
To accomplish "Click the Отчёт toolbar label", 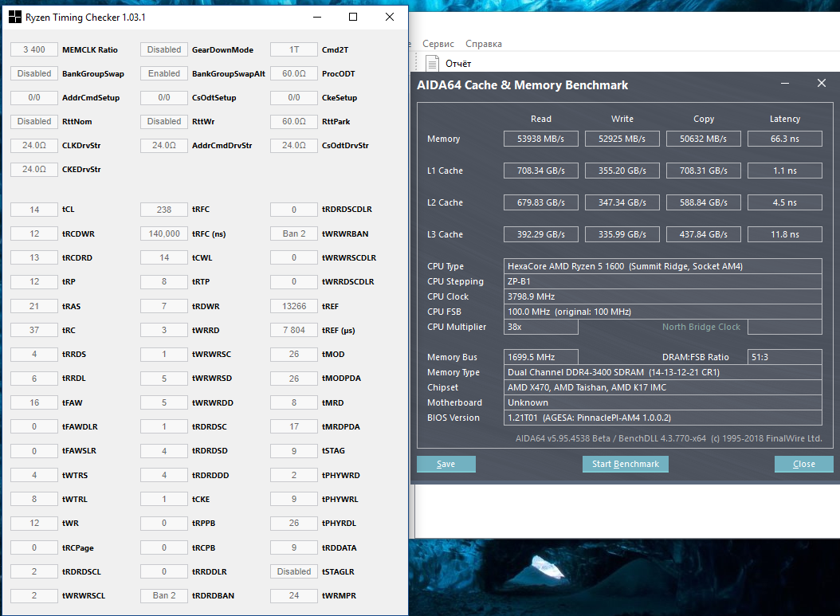I will (458, 64).
